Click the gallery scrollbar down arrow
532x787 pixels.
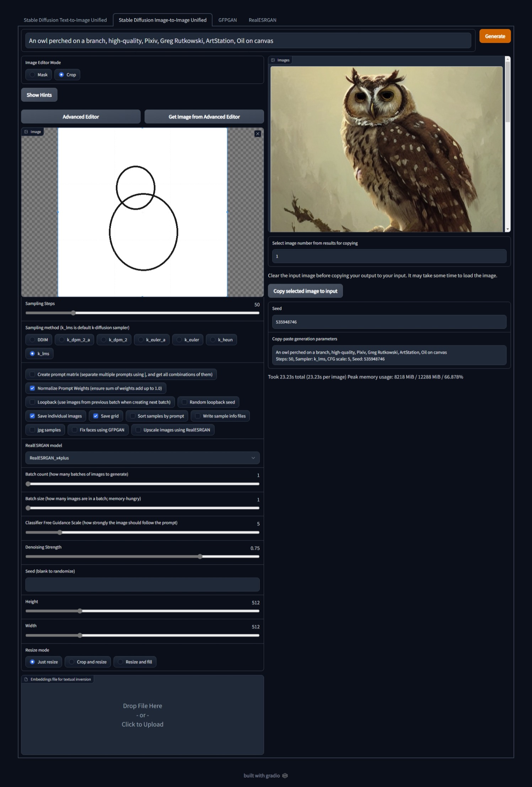click(507, 230)
